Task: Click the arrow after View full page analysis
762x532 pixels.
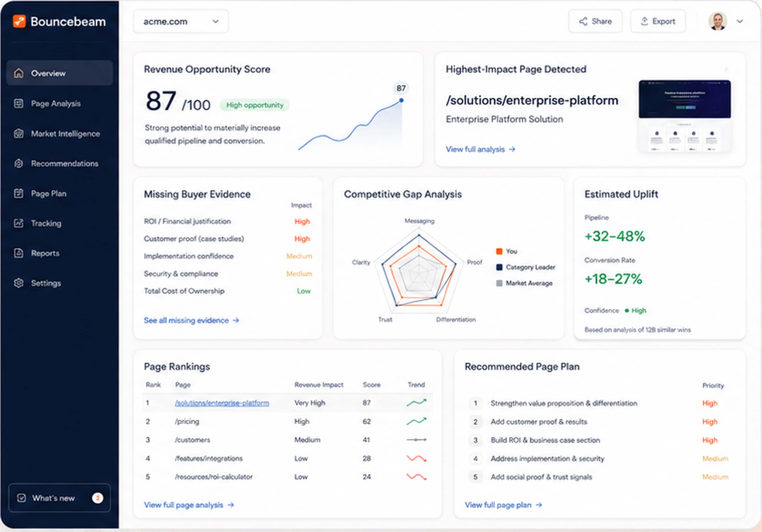Action: (231, 505)
